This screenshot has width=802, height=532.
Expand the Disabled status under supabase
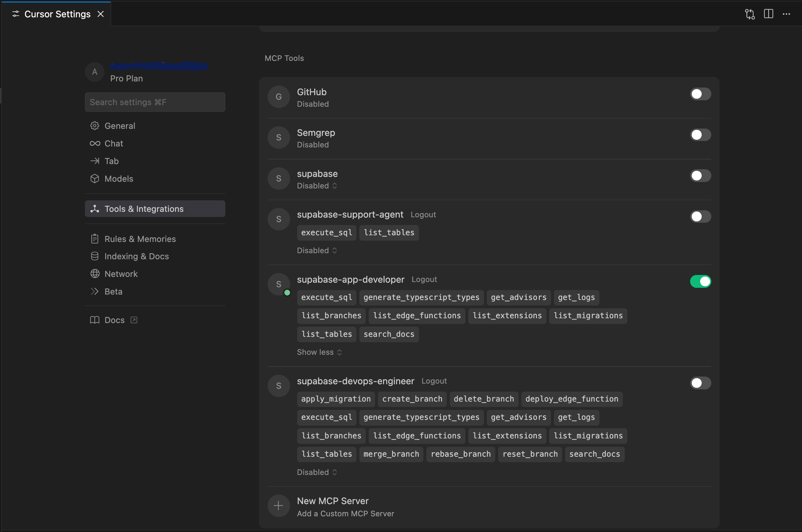click(316, 186)
